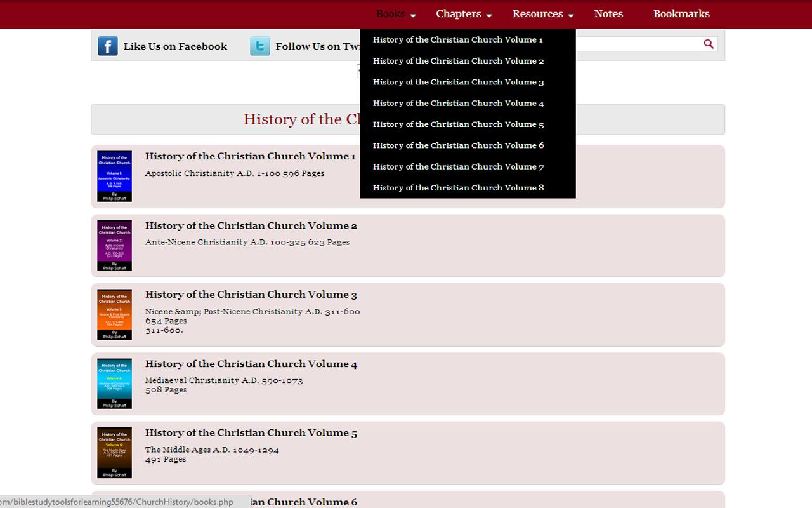Click the search magnifier icon
812x508 pixels.
[709, 44]
